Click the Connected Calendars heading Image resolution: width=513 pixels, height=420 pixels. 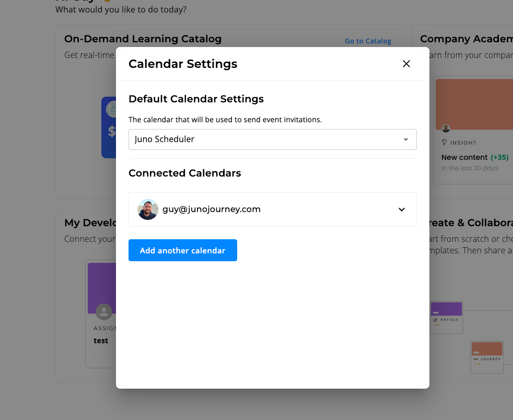tap(184, 173)
